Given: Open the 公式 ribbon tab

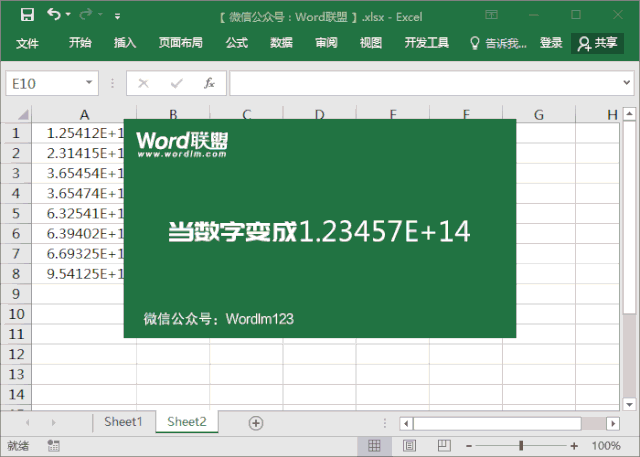Looking at the screenshot, I should coord(237,42).
